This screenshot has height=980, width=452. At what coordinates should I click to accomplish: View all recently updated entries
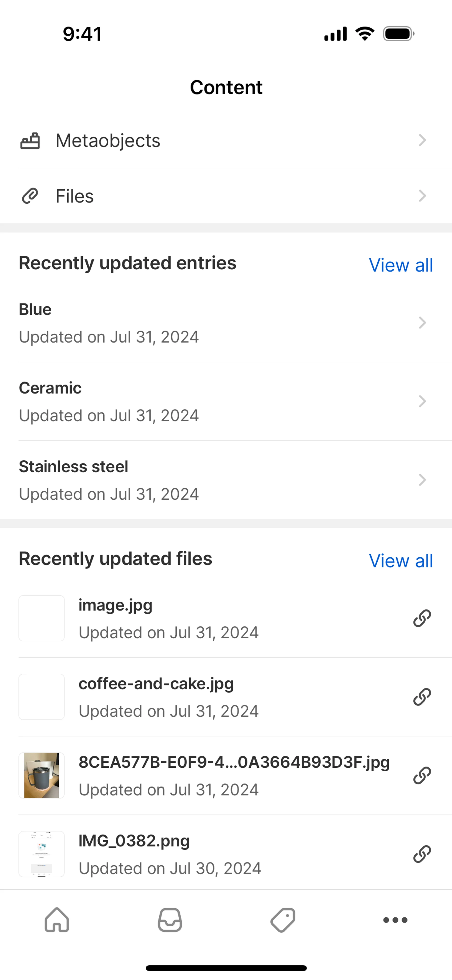click(401, 265)
